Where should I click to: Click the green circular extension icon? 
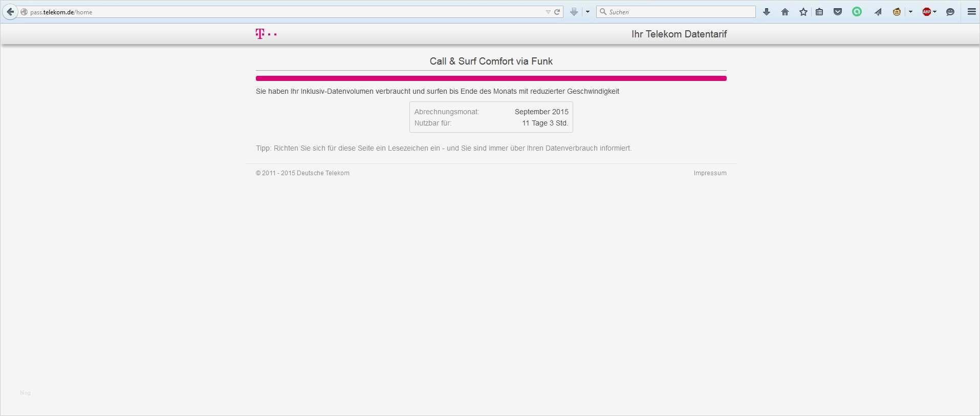pyautogui.click(x=857, y=12)
